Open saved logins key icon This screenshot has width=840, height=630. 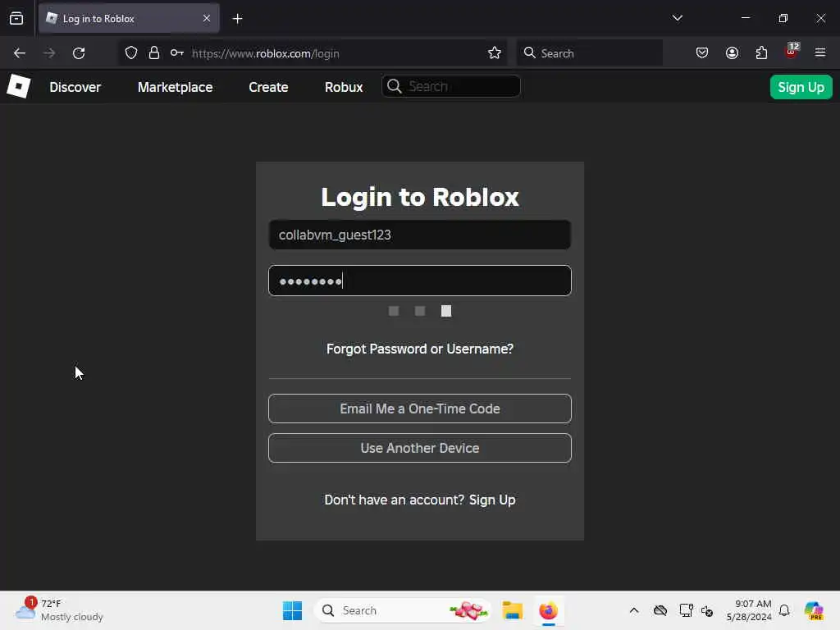177,53
